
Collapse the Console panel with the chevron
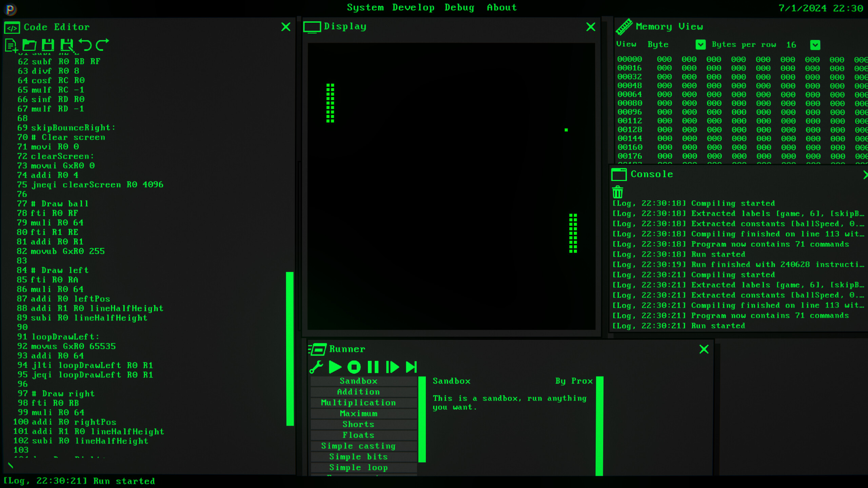point(865,175)
